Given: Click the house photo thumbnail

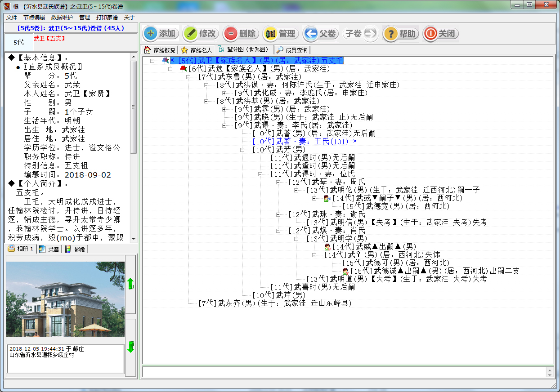Looking at the screenshot, I should [65, 299].
